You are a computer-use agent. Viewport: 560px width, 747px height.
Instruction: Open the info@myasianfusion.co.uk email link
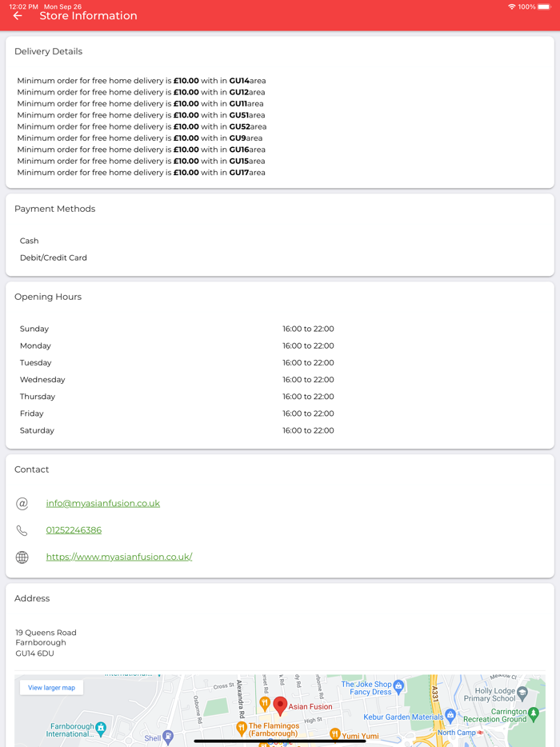click(102, 504)
